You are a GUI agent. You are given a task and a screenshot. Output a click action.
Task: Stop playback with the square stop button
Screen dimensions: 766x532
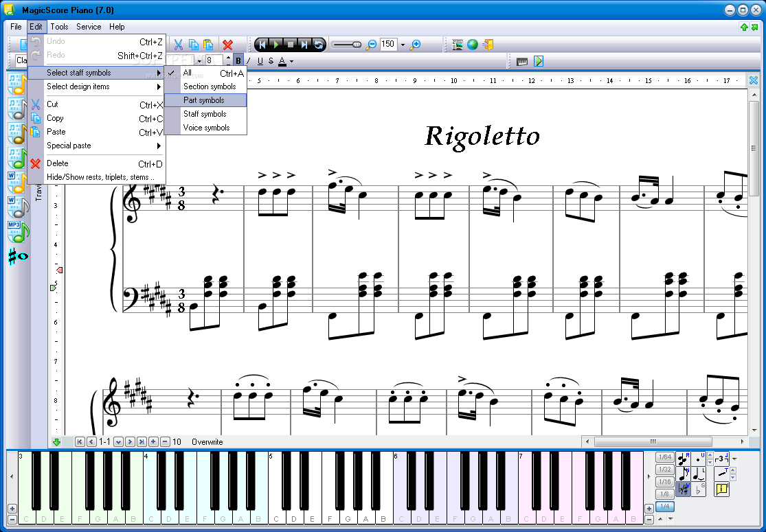click(290, 45)
